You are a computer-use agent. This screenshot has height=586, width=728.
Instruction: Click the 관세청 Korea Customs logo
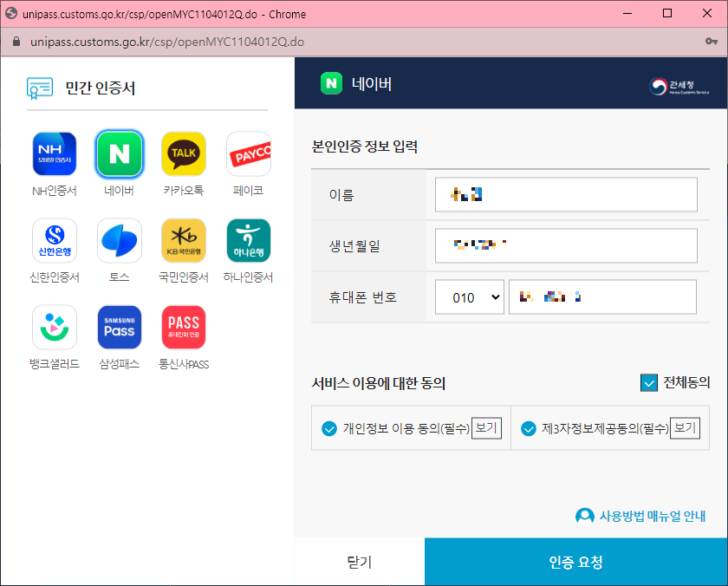pyautogui.click(x=679, y=87)
